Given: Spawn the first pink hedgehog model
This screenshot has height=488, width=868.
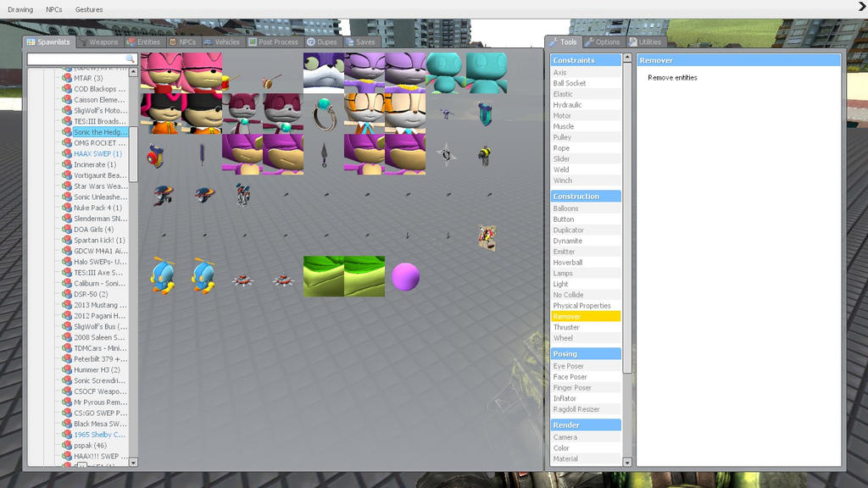Looking at the screenshot, I should [161, 73].
